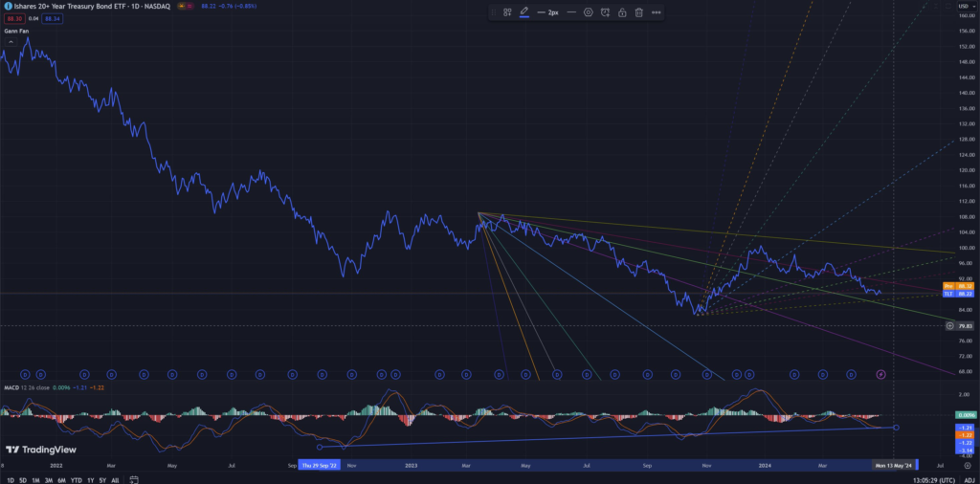Click the plus icon at price 79.83
This screenshot has width=980, height=484.
click(950, 325)
